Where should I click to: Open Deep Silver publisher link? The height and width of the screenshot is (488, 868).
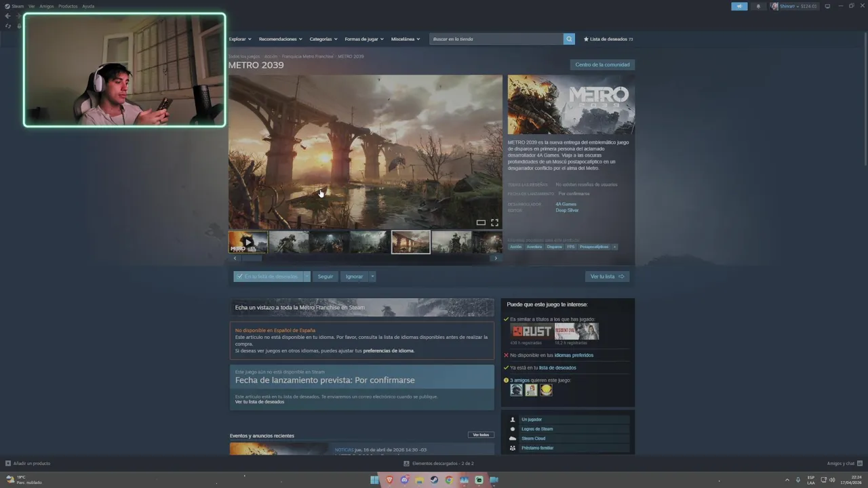coord(567,210)
